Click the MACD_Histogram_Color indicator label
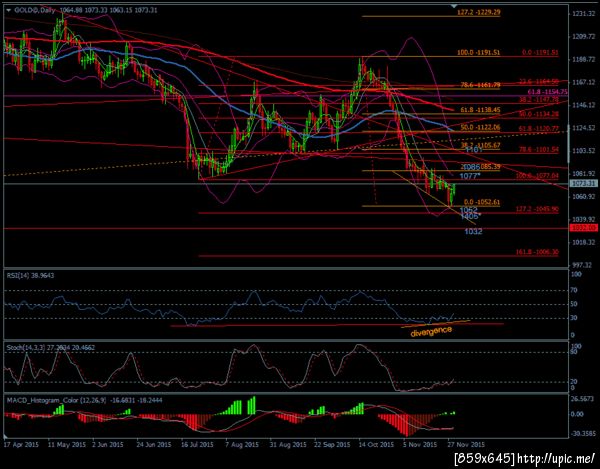The image size is (600, 469). pyautogui.click(x=84, y=400)
